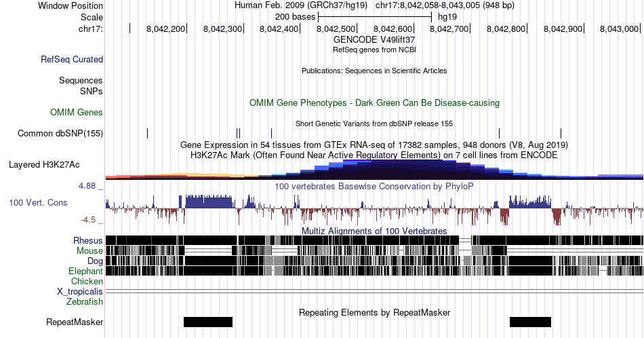Click the Chicken species label
644x338 pixels.
[87, 281]
